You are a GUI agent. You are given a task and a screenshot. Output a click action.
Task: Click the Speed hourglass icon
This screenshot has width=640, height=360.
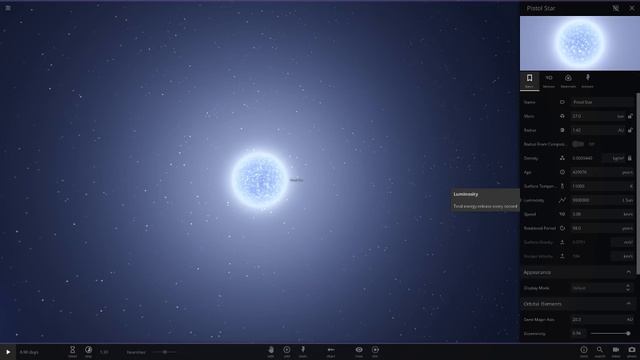72,351
